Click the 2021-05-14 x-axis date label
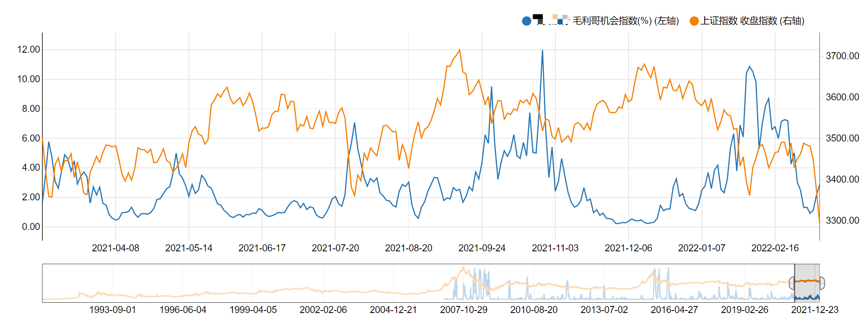868x320 pixels. coord(189,248)
